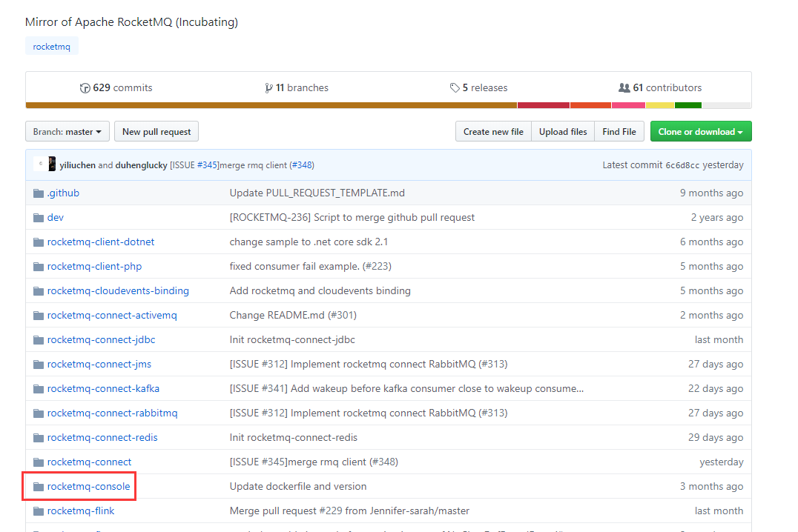Click the rocketmq-connect-activemq folder icon
The width and height of the screenshot is (798, 532).
39,316
